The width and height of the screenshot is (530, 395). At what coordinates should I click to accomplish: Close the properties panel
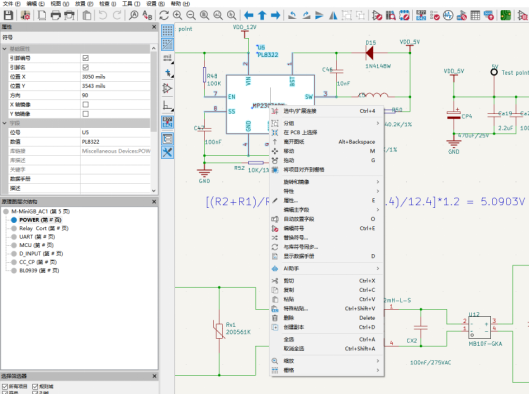pyautogui.click(x=154, y=27)
